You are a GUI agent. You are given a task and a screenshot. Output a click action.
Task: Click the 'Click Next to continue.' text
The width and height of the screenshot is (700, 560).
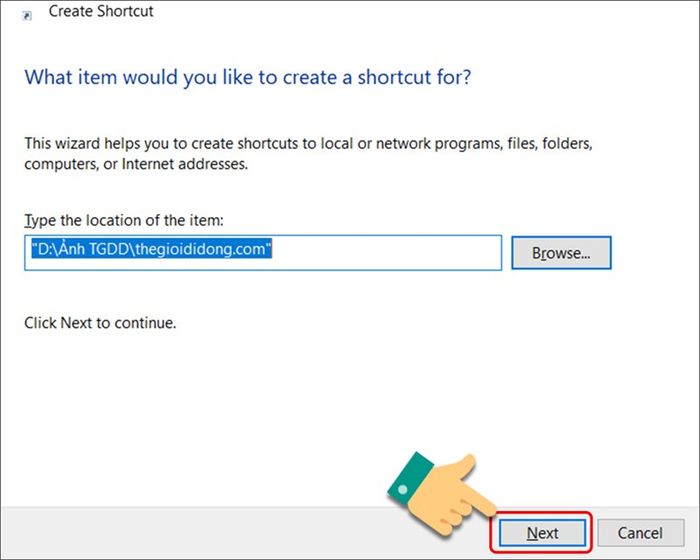click(100, 323)
